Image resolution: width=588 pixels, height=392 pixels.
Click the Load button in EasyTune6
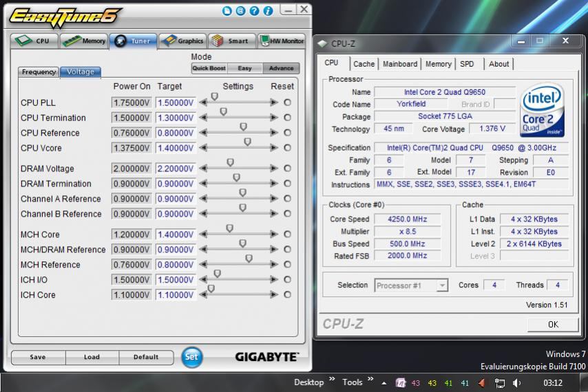92,357
